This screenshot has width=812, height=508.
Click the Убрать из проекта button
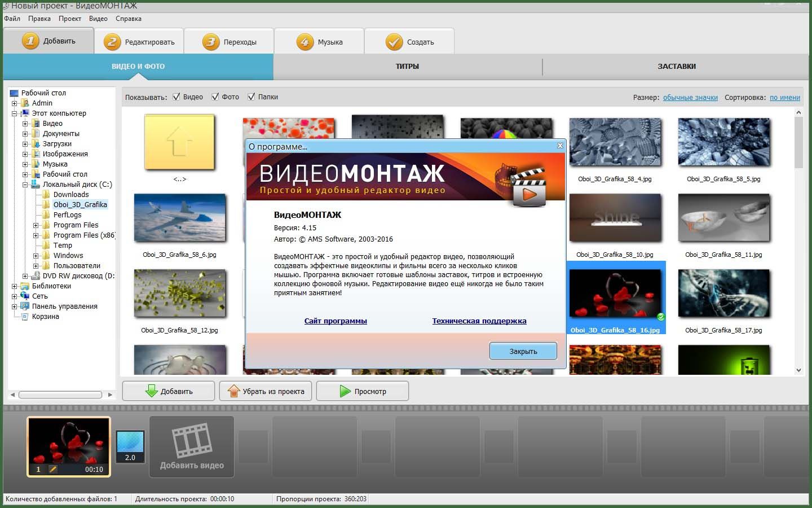click(x=266, y=391)
